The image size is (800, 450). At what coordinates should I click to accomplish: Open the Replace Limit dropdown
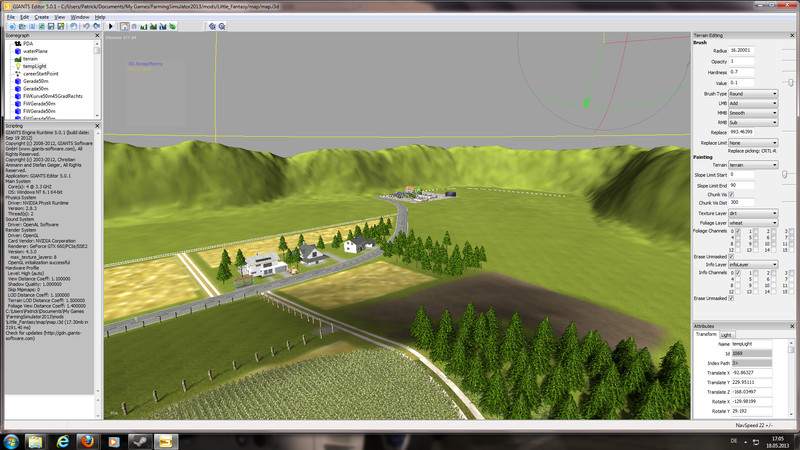(x=753, y=143)
